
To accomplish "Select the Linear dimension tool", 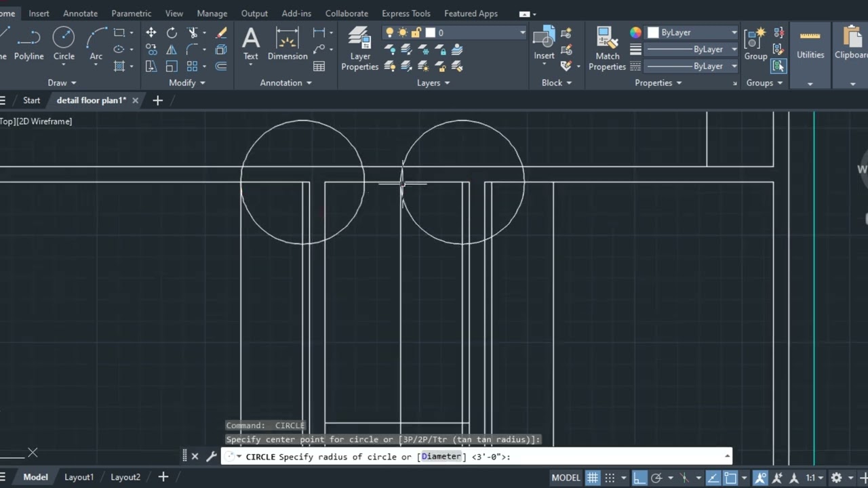I will (319, 33).
